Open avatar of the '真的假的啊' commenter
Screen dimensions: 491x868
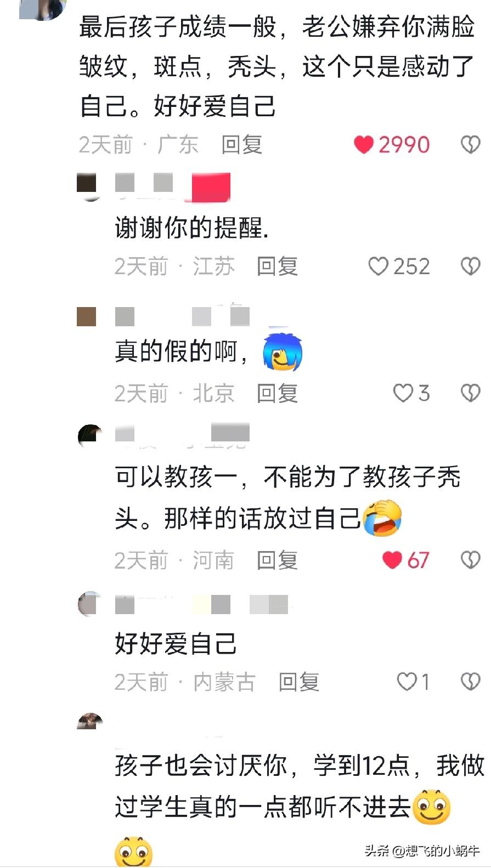click(87, 316)
